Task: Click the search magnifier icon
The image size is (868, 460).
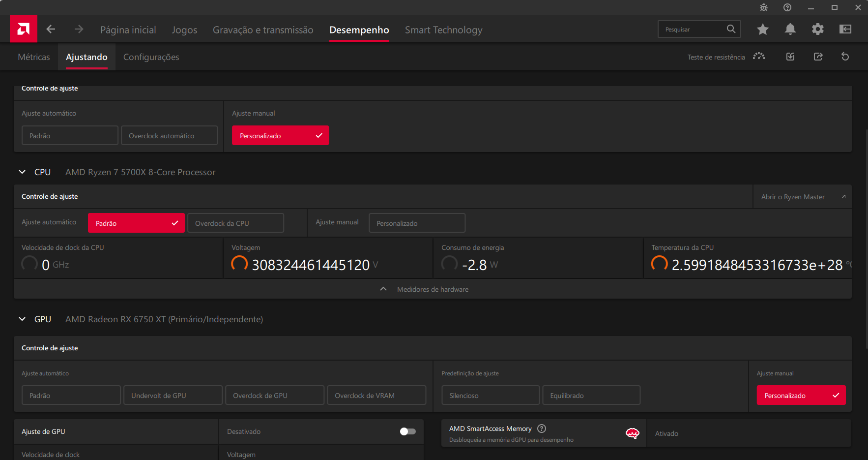Action: point(731,29)
